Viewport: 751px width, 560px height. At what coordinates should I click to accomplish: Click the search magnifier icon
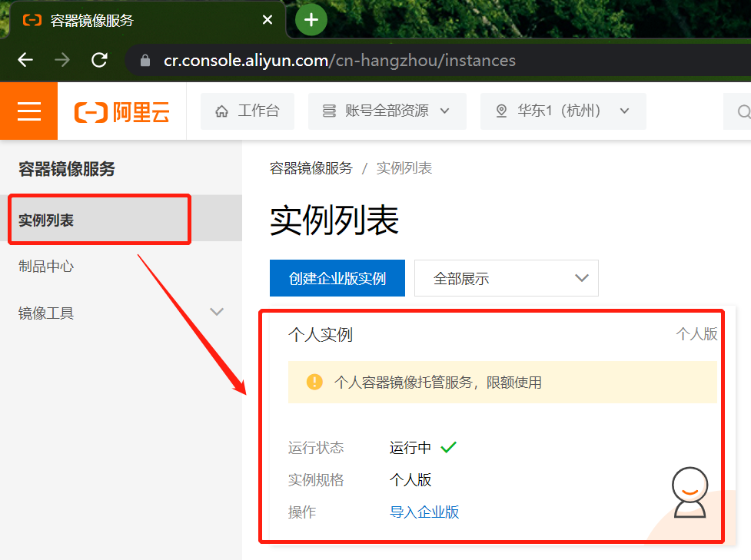click(743, 111)
